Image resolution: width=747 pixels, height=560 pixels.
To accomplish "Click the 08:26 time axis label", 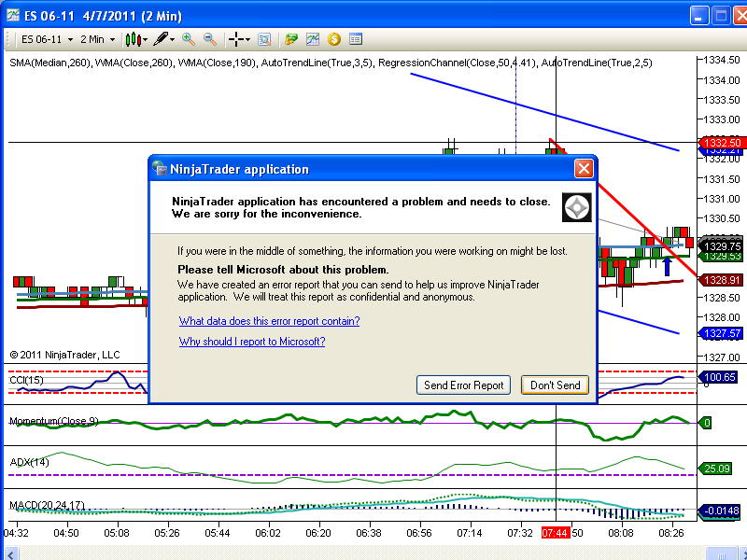I will point(671,532).
